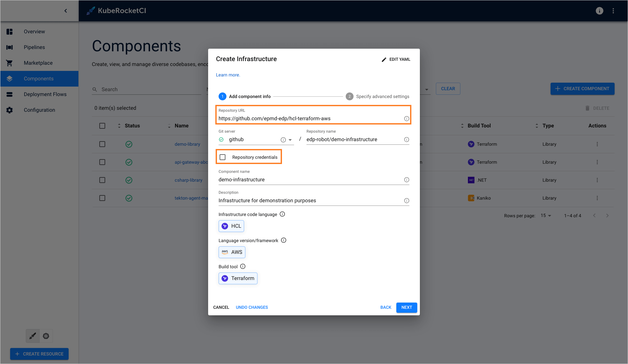The height and width of the screenshot is (364, 628).
Task: Open Deployment Flows in the sidebar
Action: 45,94
